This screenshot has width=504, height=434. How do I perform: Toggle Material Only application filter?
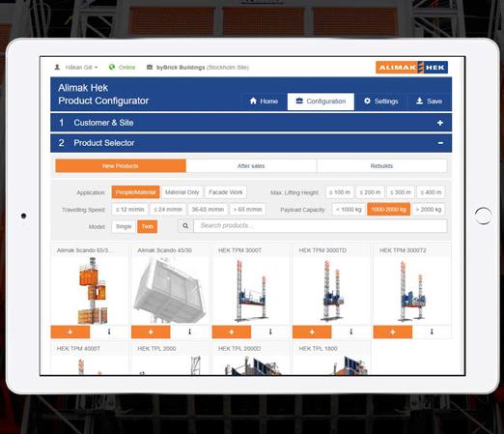coord(182,192)
